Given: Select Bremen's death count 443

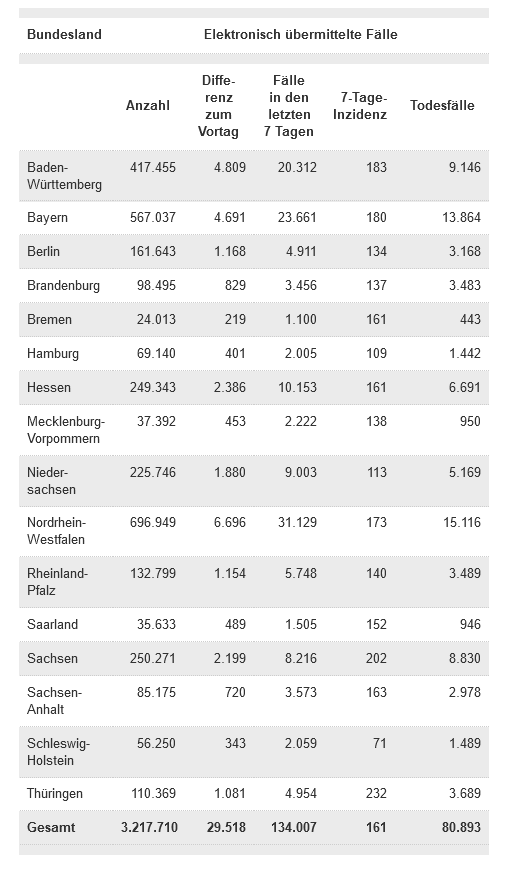Looking at the screenshot, I should pyautogui.click(x=470, y=319).
